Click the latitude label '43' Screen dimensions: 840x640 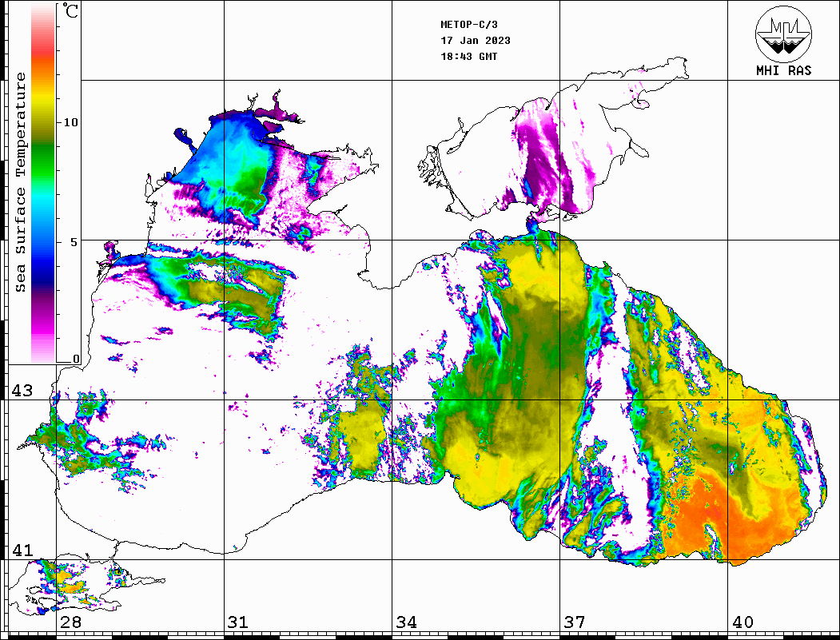point(22,391)
